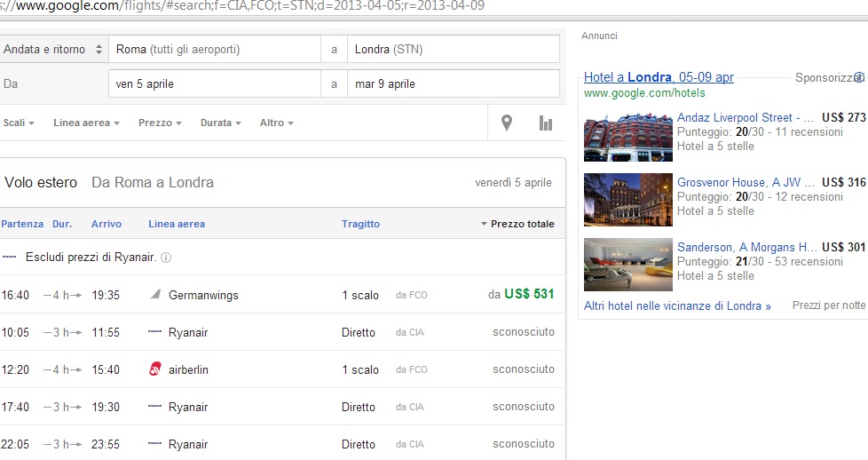Click the info icon beside Escludi prezzi di Ryanair
This screenshot has height=460, width=868.
coord(165,258)
